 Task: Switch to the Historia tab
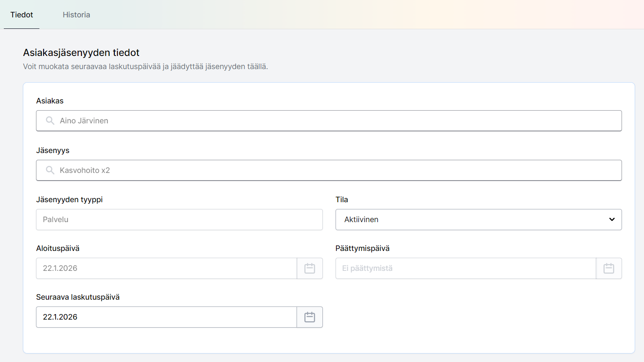tap(76, 15)
